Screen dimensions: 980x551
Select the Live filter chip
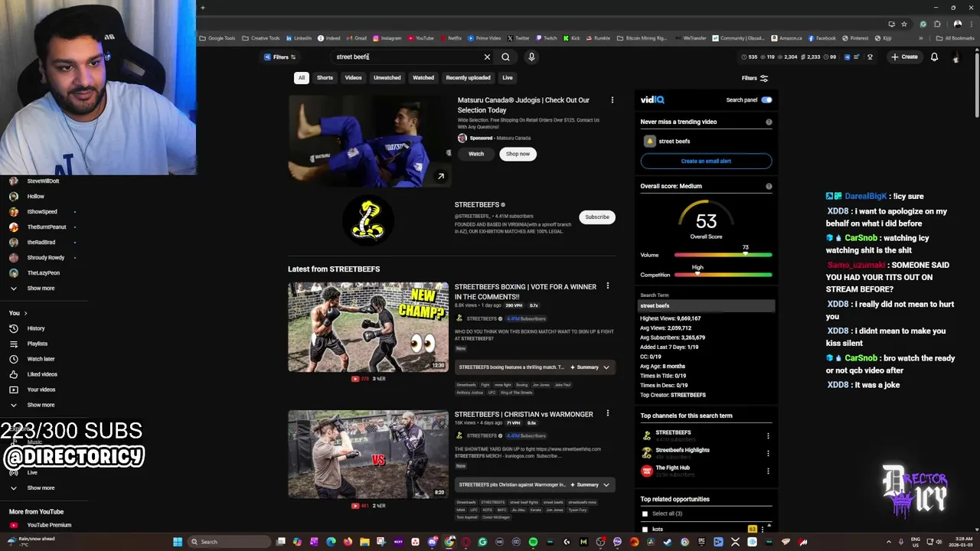point(508,78)
